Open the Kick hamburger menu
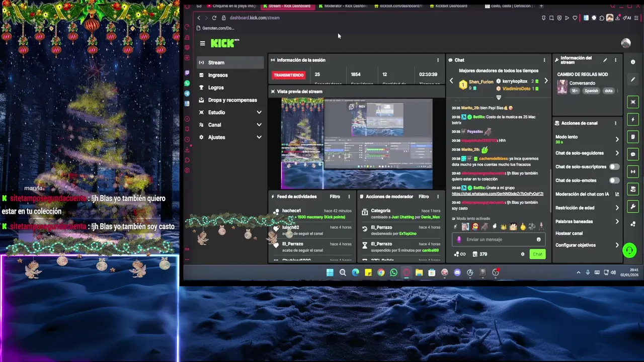 tap(202, 43)
